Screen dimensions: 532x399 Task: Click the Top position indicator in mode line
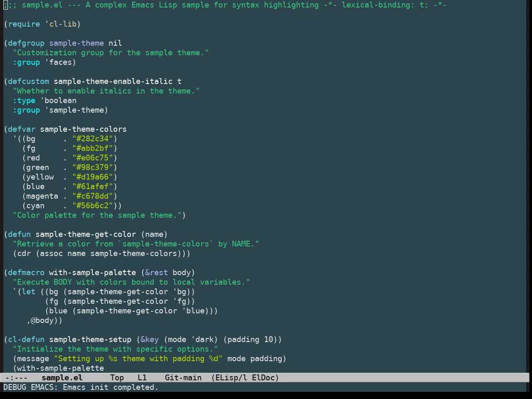(117, 377)
